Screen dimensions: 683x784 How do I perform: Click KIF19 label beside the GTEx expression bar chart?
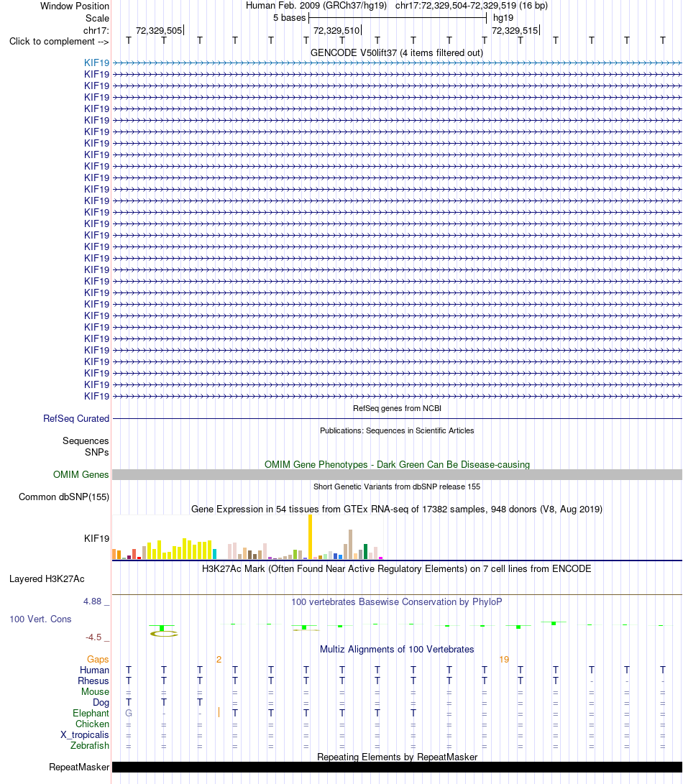96,538
